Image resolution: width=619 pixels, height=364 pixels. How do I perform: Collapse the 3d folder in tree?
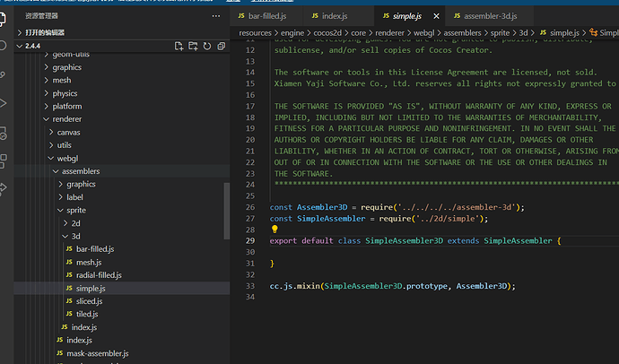77,236
